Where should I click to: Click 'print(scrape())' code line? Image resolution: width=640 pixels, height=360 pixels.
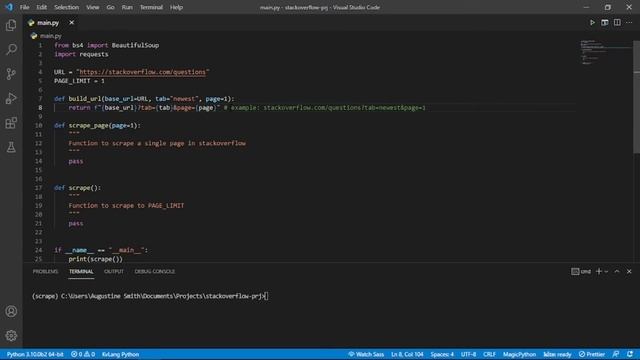(96, 259)
